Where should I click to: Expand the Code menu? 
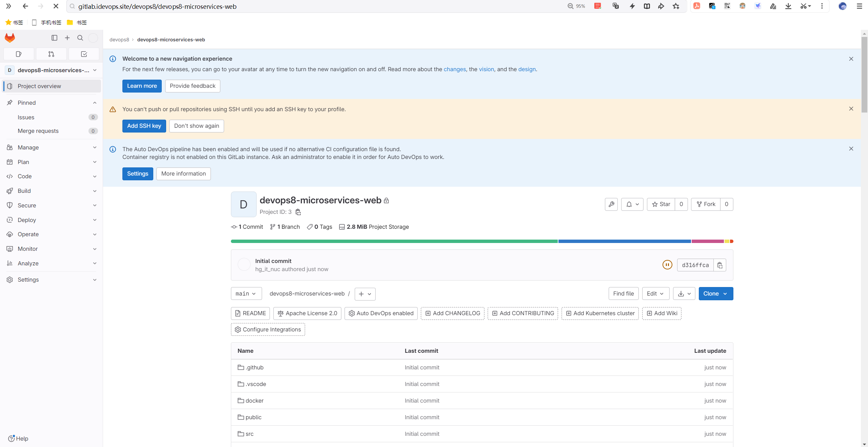coord(52,177)
